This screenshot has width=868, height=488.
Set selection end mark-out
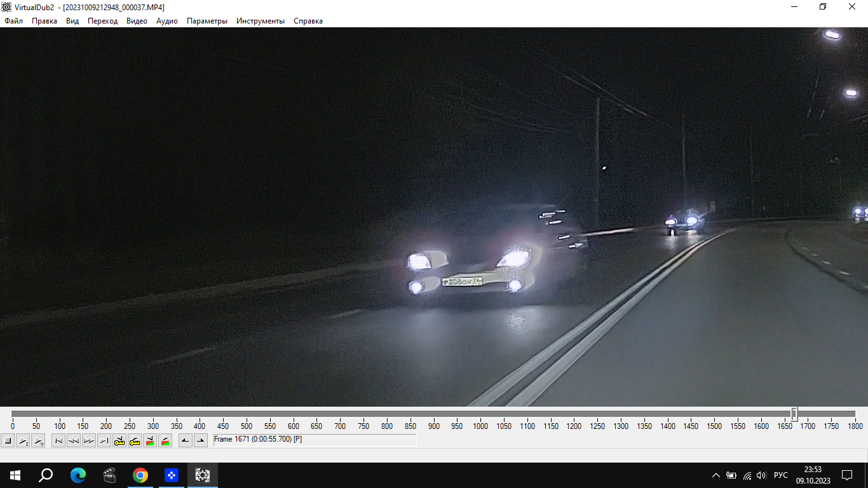pyautogui.click(x=201, y=440)
